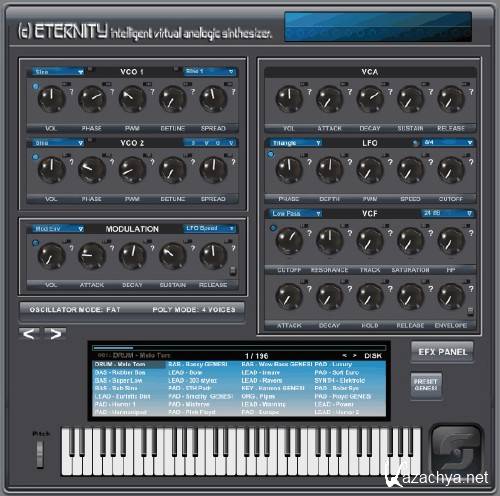Select preset BAS - Super Low
The width and height of the screenshot is (500, 496).
point(119,380)
